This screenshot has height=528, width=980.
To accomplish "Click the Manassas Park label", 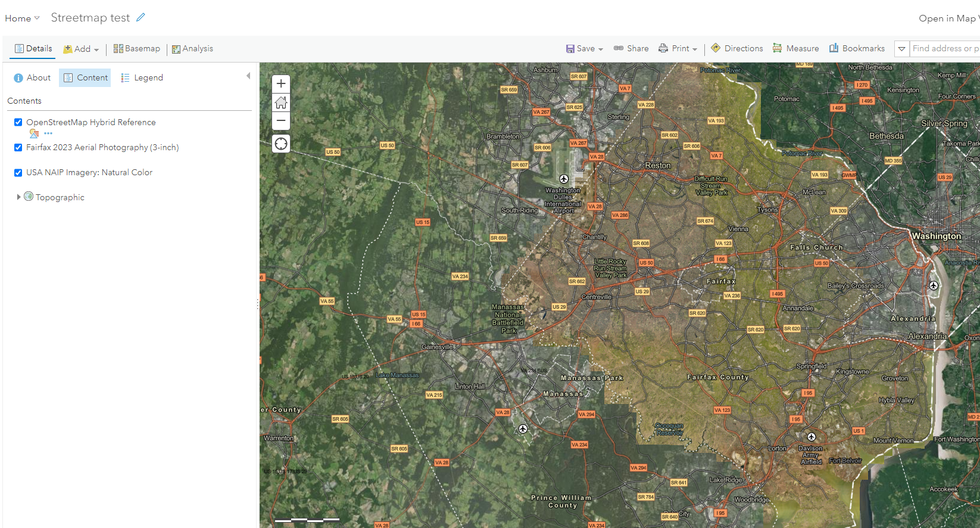I will point(592,378).
